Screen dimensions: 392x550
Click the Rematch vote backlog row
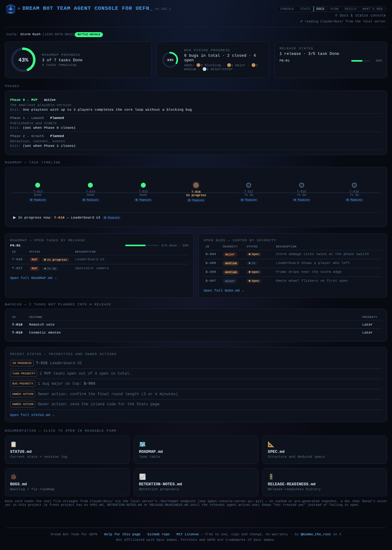coord(196,325)
